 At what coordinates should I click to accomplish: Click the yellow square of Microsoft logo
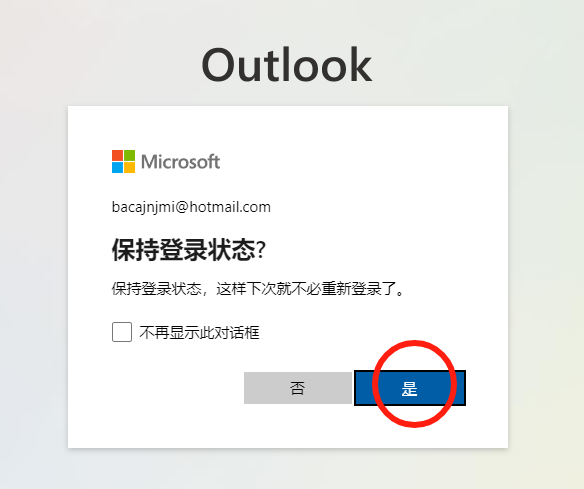coord(129,168)
